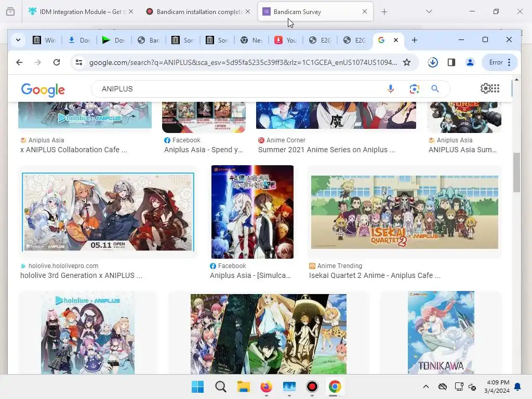Open the Google apps grid icon
532x399 pixels.
point(495,88)
